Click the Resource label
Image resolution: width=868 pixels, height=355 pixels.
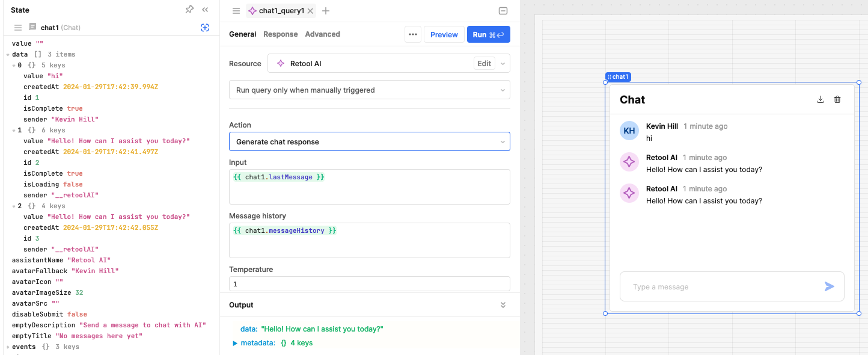coord(245,63)
